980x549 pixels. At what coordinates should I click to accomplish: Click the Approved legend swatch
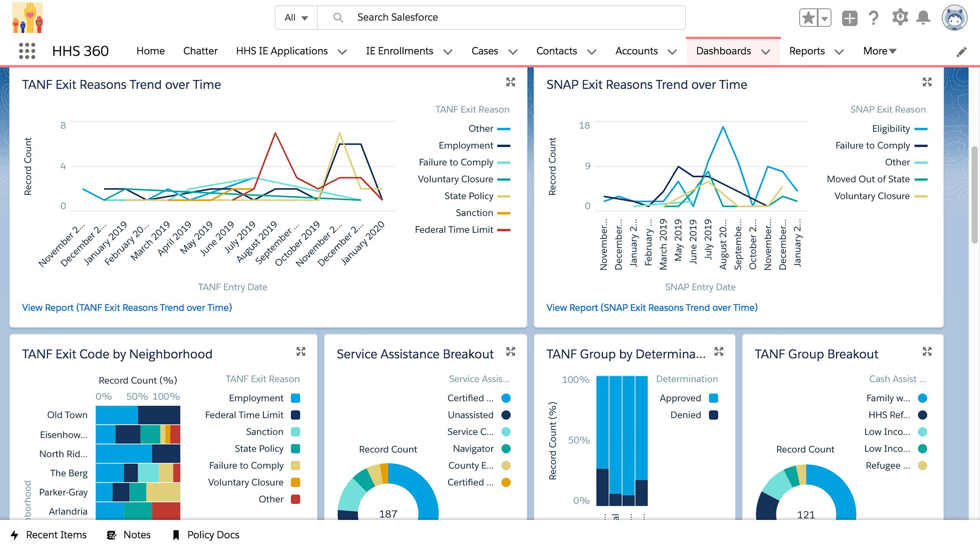pyautogui.click(x=714, y=398)
